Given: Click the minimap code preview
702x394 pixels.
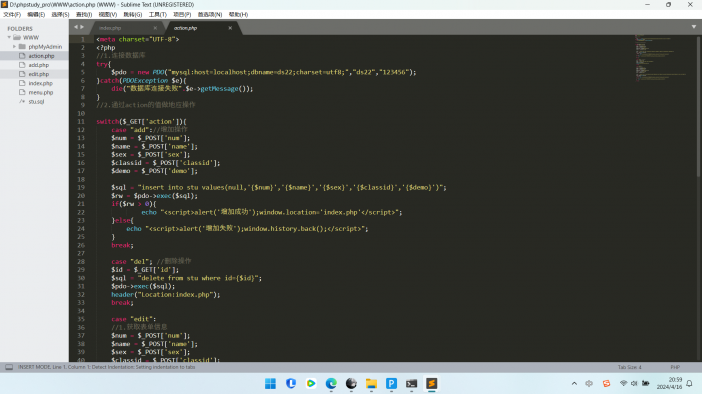Looking at the screenshot, I should [660, 58].
